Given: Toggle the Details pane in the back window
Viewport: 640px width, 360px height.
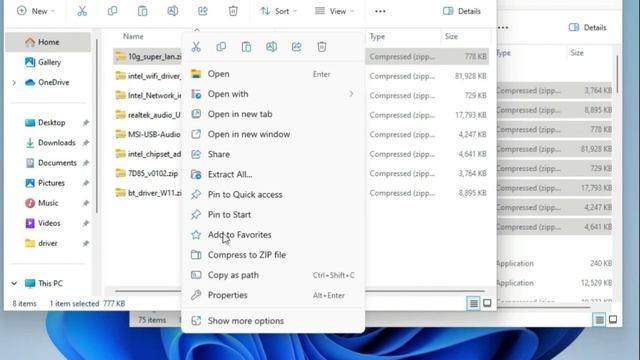Looking at the screenshot, I should tap(587, 27).
